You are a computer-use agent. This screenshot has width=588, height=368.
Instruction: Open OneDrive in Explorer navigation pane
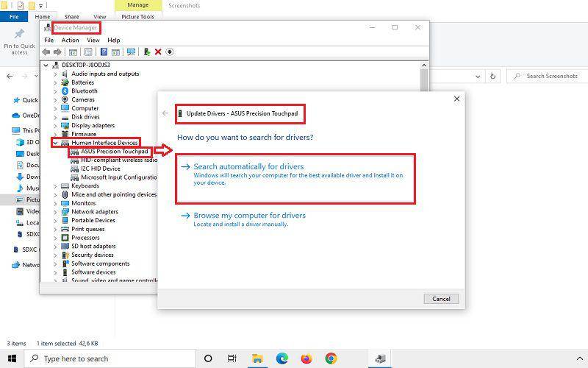tap(26, 116)
